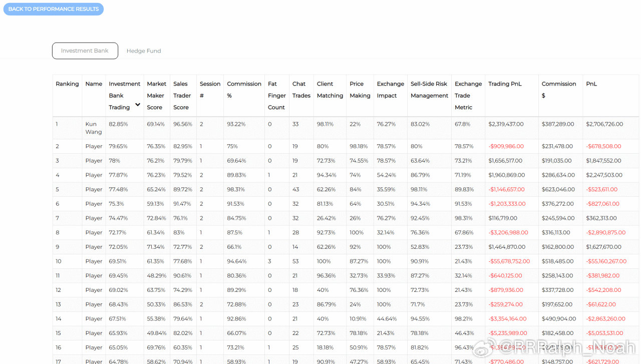Click Trading PnL $1,464,870.00
Viewport: 641px width, 364px height.
pos(507,247)
